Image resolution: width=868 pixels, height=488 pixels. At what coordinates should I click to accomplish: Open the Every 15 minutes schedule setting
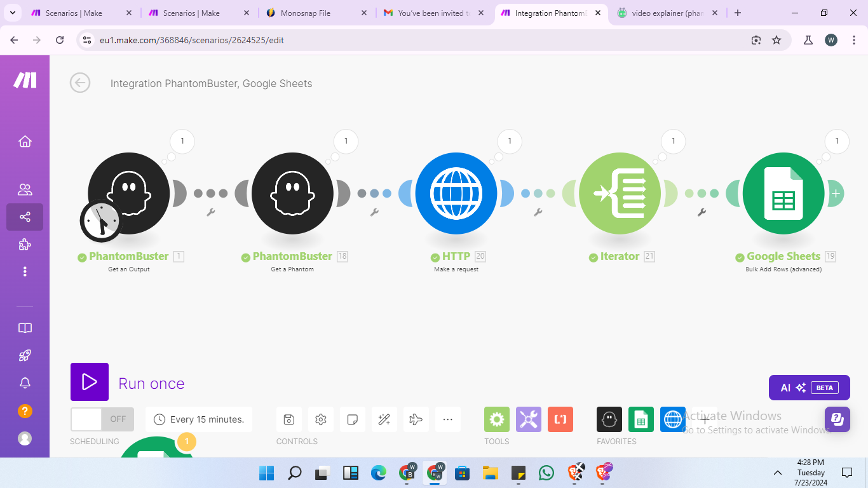(199, 419)
